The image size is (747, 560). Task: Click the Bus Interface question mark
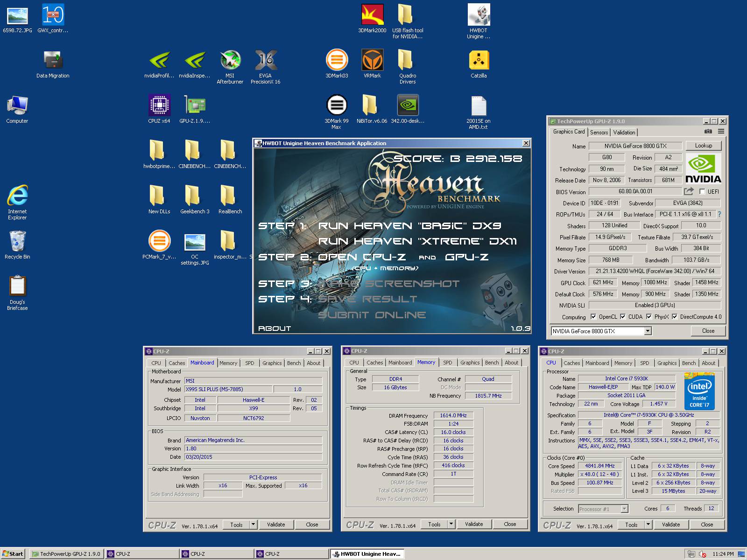click(719, 214)
